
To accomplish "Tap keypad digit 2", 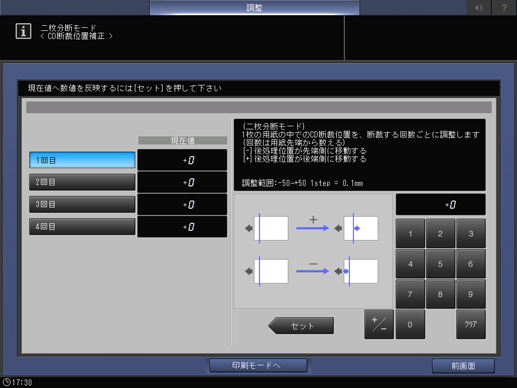I will (440, 233).
